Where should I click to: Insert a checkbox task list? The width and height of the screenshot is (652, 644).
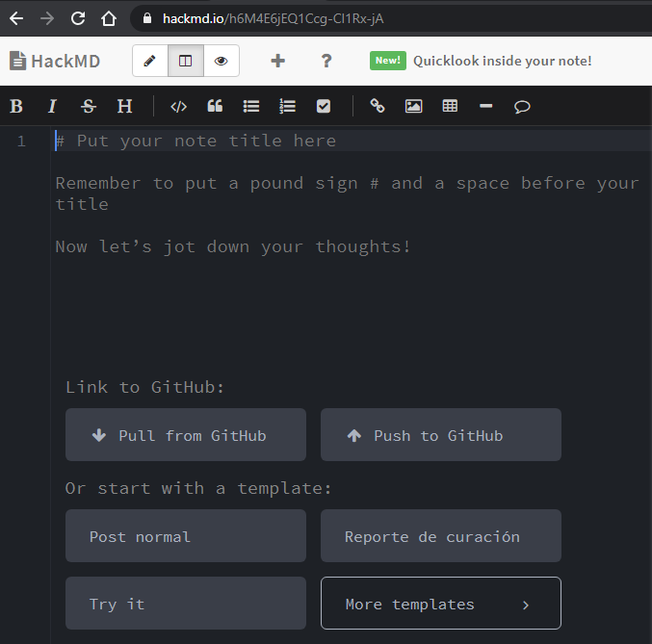coord(324,107)
